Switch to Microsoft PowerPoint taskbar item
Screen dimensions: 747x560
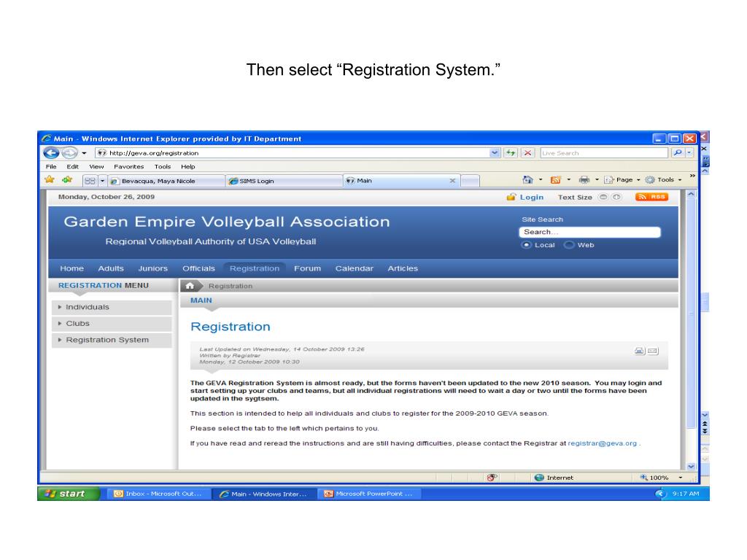(369, 494)
